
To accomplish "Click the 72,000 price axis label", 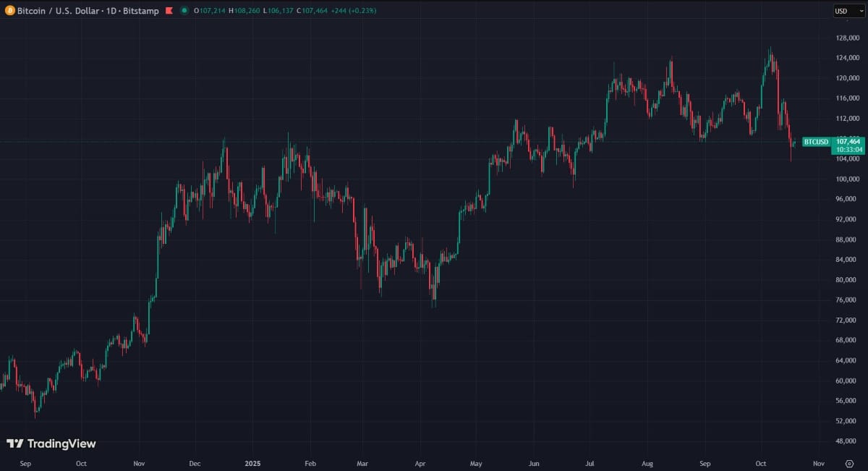I will point(847,320).
